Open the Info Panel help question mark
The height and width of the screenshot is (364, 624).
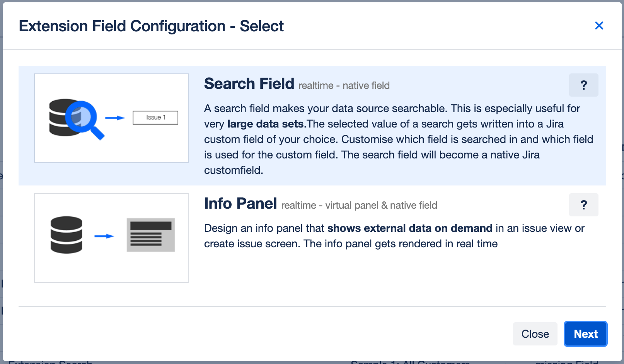click(x=584, y=205)
